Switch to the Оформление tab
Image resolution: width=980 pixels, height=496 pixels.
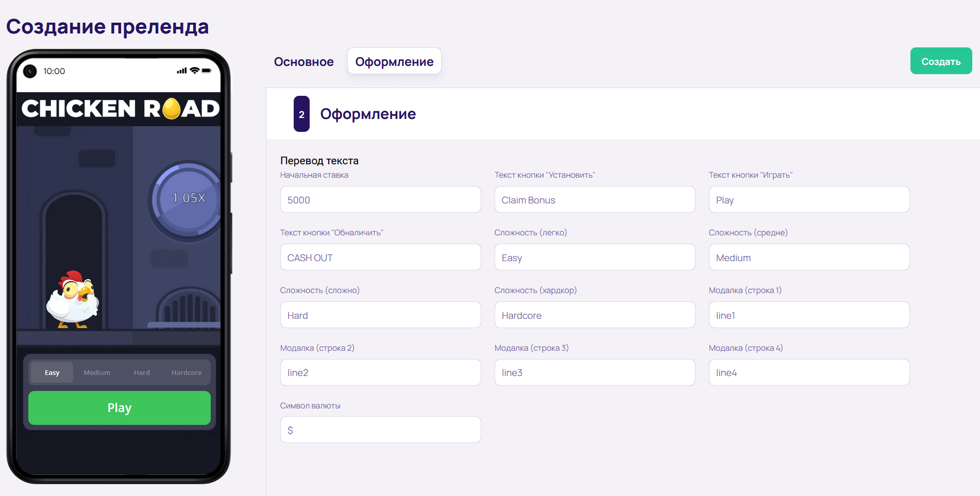pos(394,61)
